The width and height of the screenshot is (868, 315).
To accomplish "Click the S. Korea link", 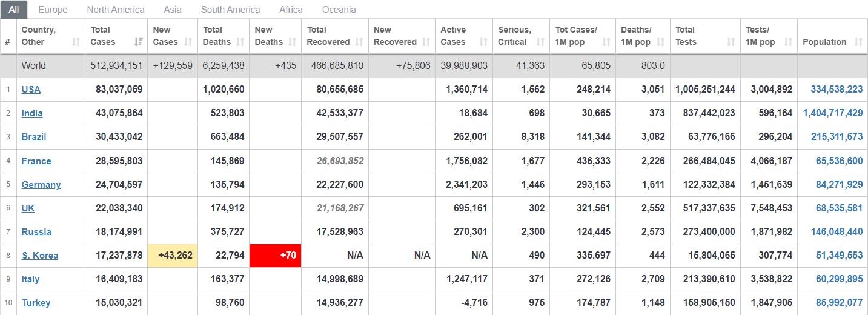I will click(x=40, y=256).
